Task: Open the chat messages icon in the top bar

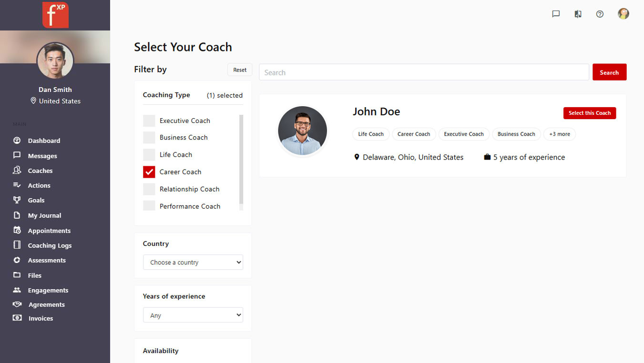Action: [556, 14]
